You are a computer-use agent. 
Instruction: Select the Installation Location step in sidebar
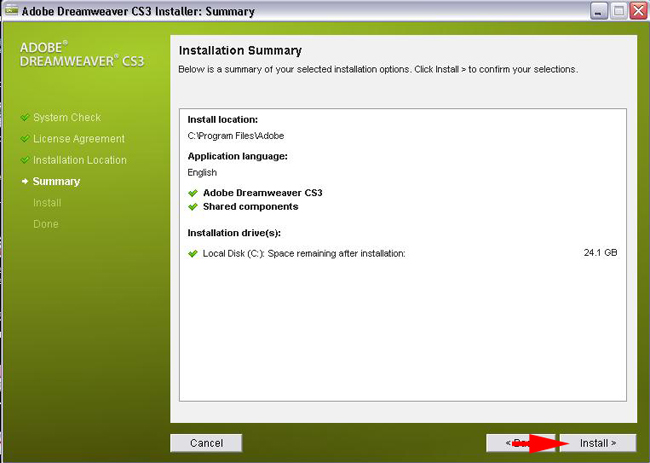point(80,160)
